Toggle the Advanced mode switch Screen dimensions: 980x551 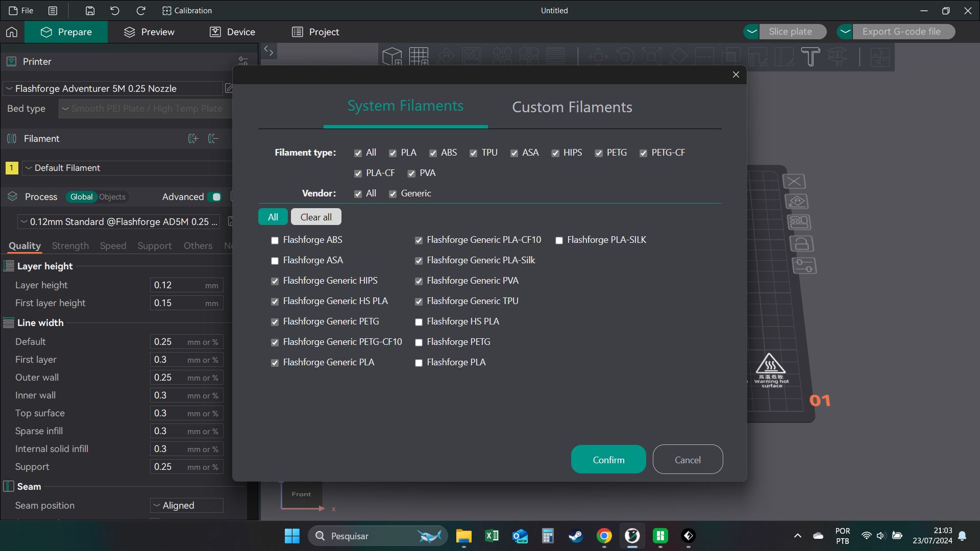pos(215,197)
